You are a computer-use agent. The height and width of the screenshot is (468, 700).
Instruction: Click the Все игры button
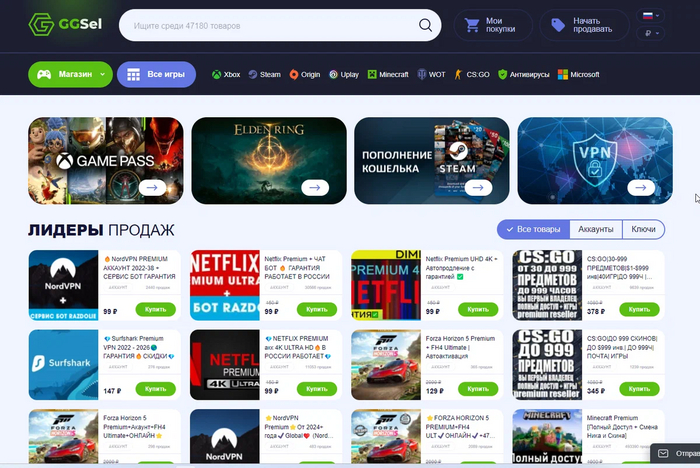156,74
